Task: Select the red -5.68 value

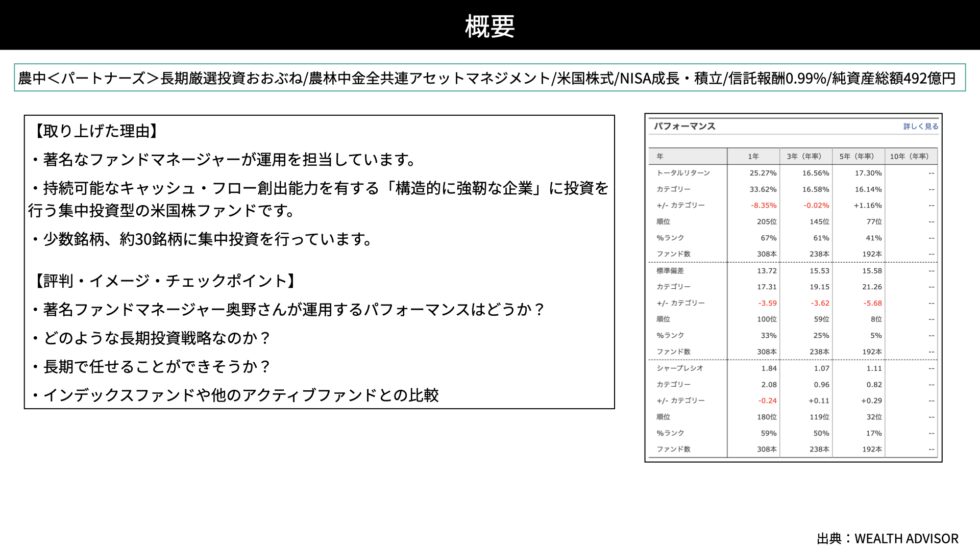Action: pyautogui.click(x=873, y=303)
